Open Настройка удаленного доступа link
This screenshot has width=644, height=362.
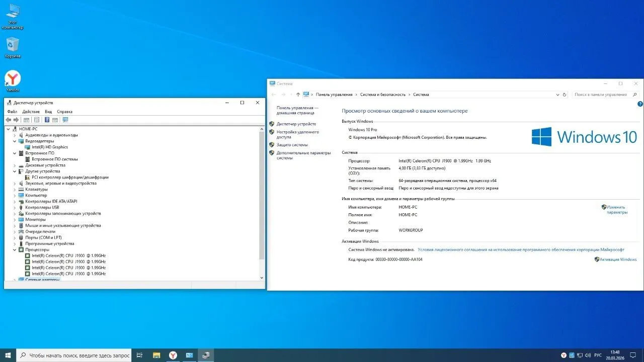[298, 134]
